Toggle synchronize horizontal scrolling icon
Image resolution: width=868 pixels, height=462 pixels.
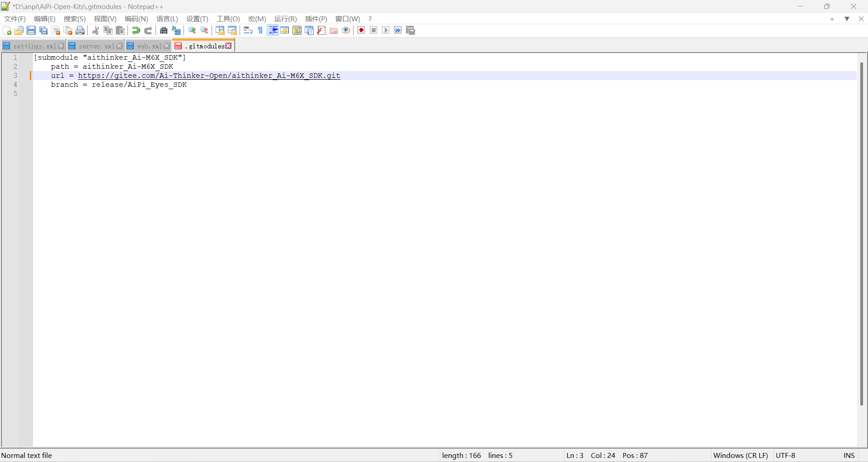click(232, 30)
